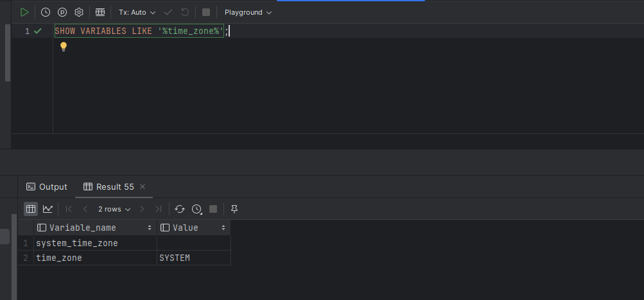
Task: Toggle in-editor results table icon
Action: (100, 12)
